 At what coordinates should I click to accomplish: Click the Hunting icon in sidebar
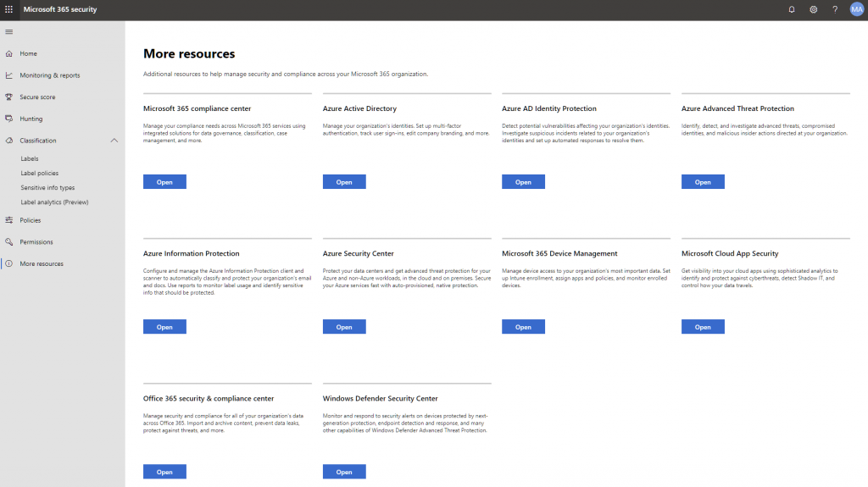pyautogui.click(x=8, y=119)
